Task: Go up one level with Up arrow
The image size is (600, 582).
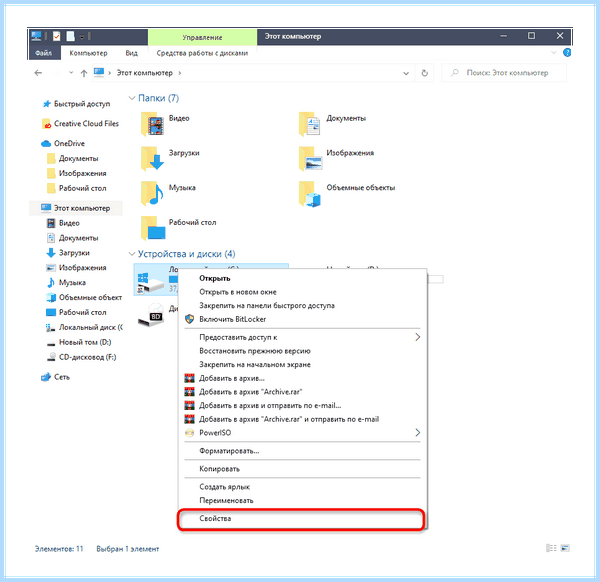Action: coord(83,73)
